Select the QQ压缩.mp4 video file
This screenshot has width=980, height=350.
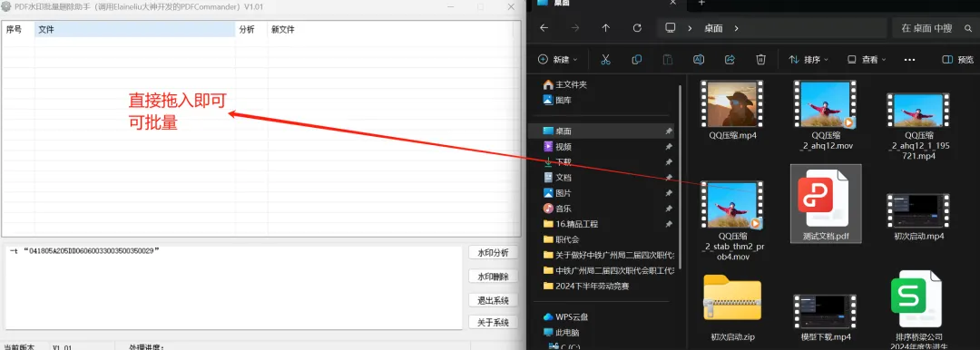point(732,110)
